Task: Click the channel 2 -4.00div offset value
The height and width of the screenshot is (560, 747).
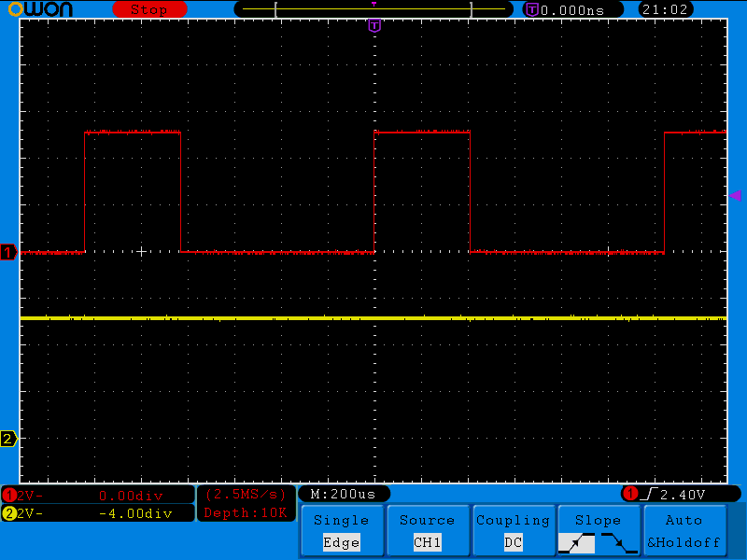Action: (135, 513)
